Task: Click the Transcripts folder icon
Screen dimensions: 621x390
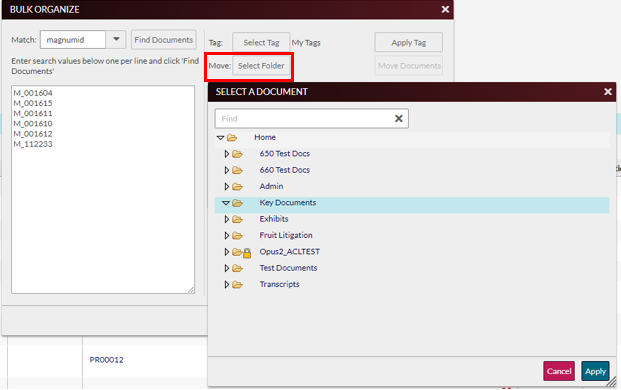Action: point(237,285)
